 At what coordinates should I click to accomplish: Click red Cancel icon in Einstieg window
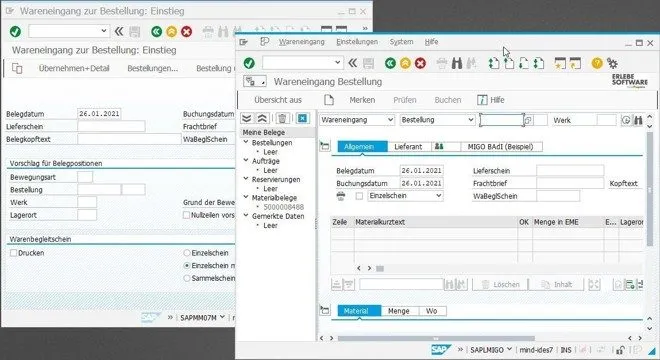click(x=186, y=32)
